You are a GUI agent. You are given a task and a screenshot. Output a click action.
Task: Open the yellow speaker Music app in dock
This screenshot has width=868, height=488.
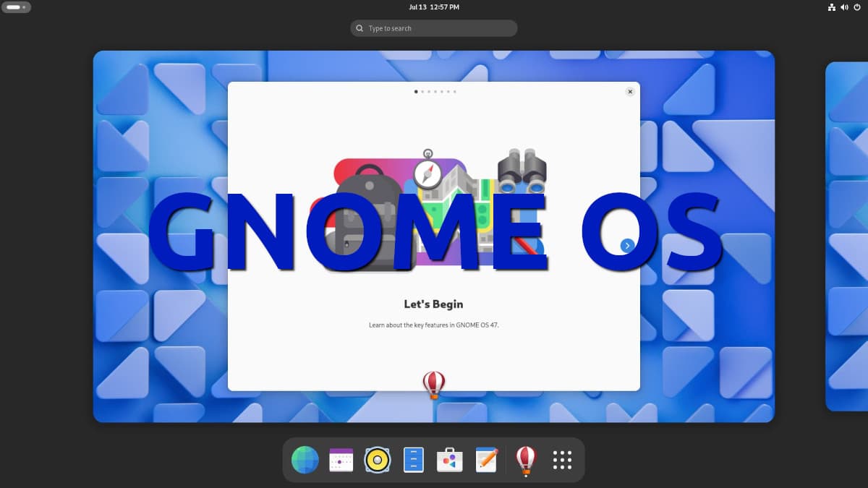pyautogui.click(x=377, y=460)
